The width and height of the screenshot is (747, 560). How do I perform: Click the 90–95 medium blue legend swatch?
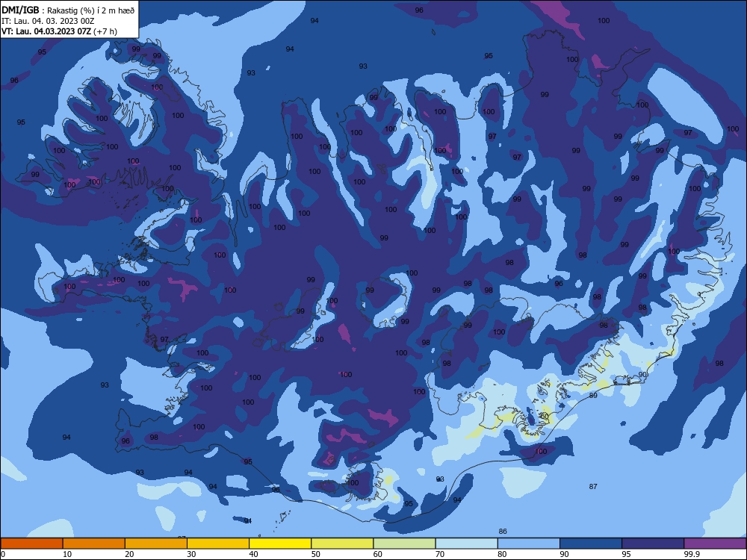point(591,544)
